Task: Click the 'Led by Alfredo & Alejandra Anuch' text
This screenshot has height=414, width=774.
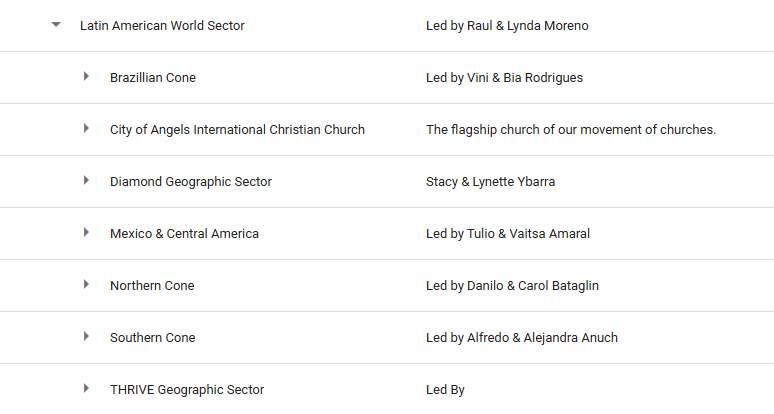Action: click(x=522, y=338)
